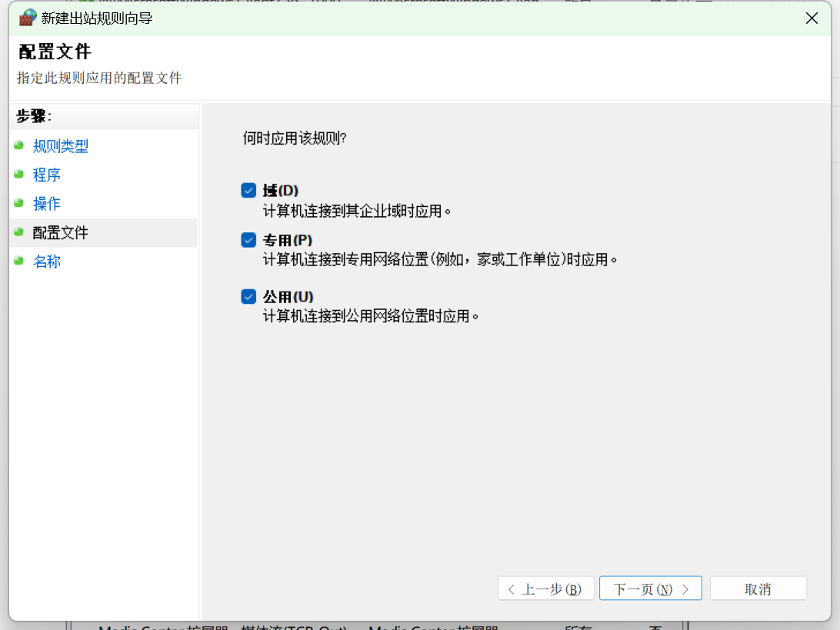Click text 计算机连接到公用网络位置时应用
This screenshot has width=840, height=630.
pyautogui.click(x=371, y=316)
